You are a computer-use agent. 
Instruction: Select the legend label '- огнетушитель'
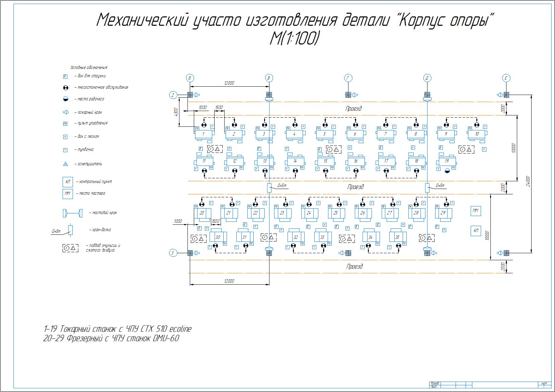88,164
